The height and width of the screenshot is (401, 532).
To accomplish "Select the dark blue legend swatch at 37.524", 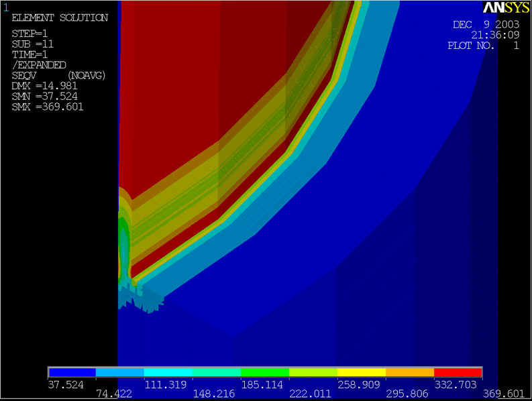I will click(72, 372).
